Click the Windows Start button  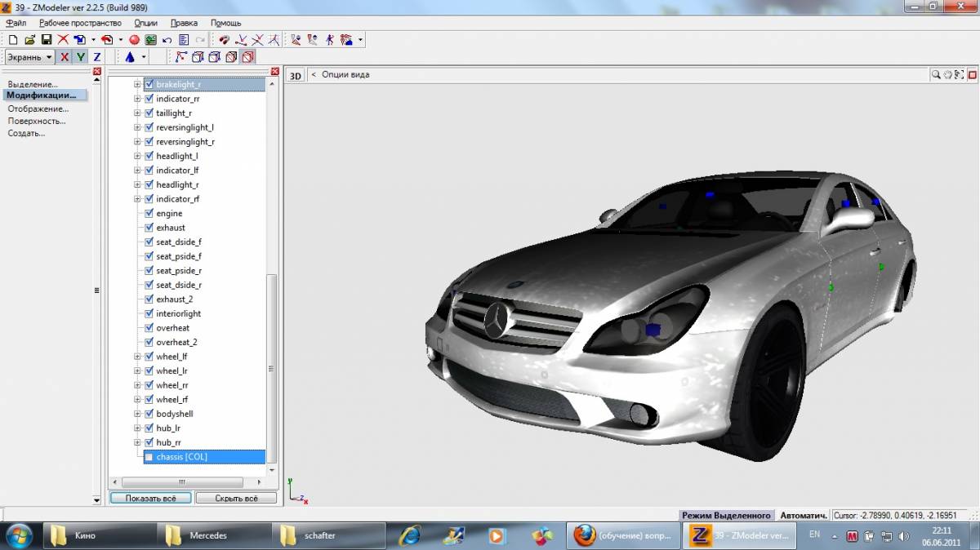point(18,535)
